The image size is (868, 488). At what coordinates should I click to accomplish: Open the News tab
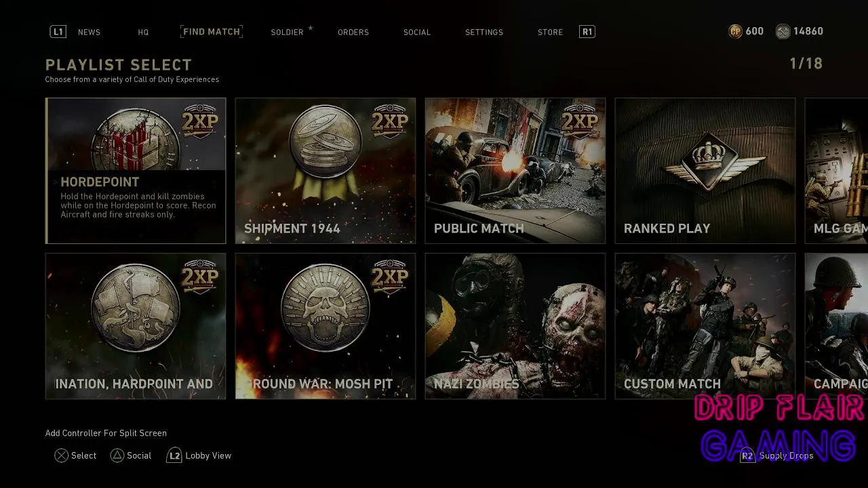point(89,32)
